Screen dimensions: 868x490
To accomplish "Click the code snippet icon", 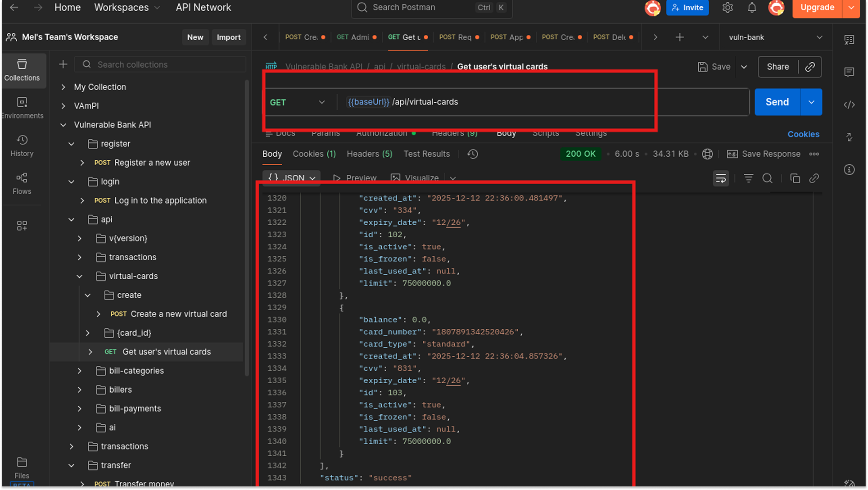I will 849,104.
